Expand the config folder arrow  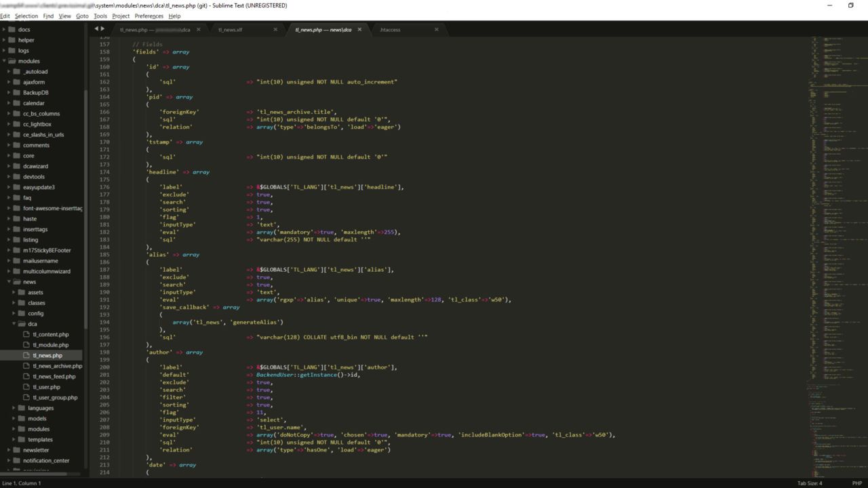click(x=14, y=313)
